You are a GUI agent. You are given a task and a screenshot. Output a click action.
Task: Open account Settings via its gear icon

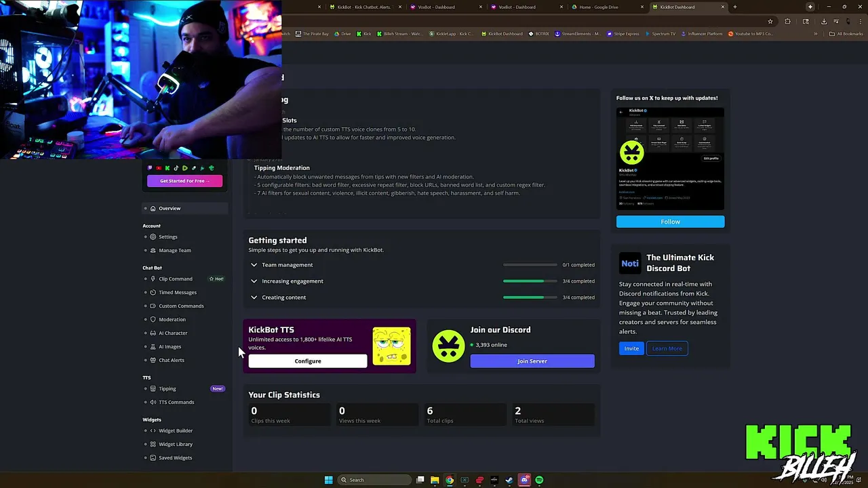(153, 237)
